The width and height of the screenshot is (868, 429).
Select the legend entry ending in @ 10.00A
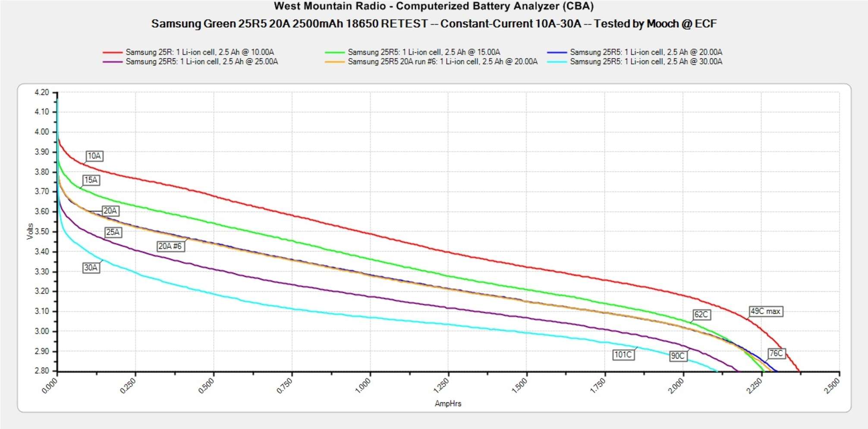(x=200, y=52)
